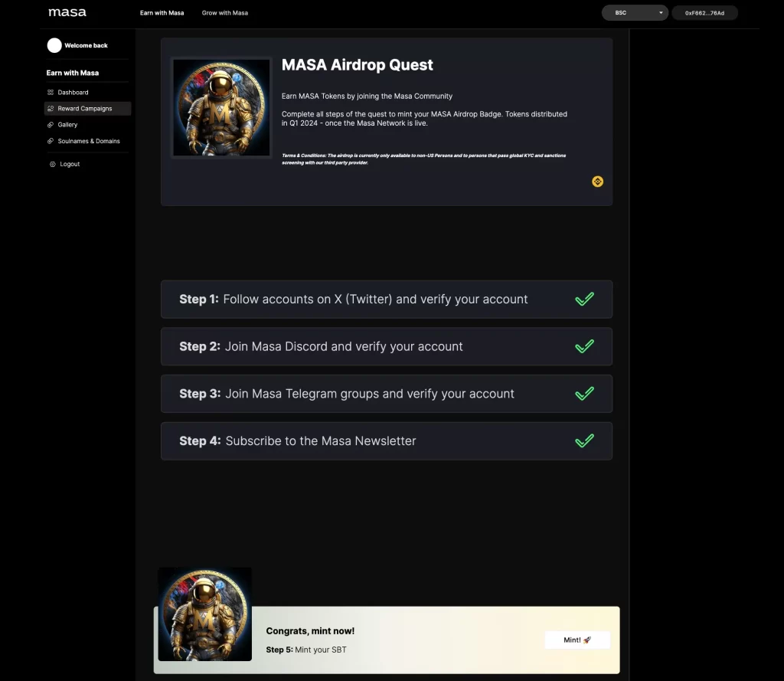Click the Gallery link icon in sidebar
The width and height of the screenshot is (784, 681).
coord(51,125)
